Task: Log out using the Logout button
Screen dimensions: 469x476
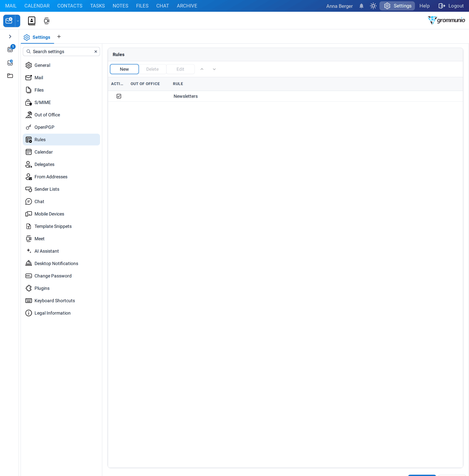Action: click(x=451, y=6)
